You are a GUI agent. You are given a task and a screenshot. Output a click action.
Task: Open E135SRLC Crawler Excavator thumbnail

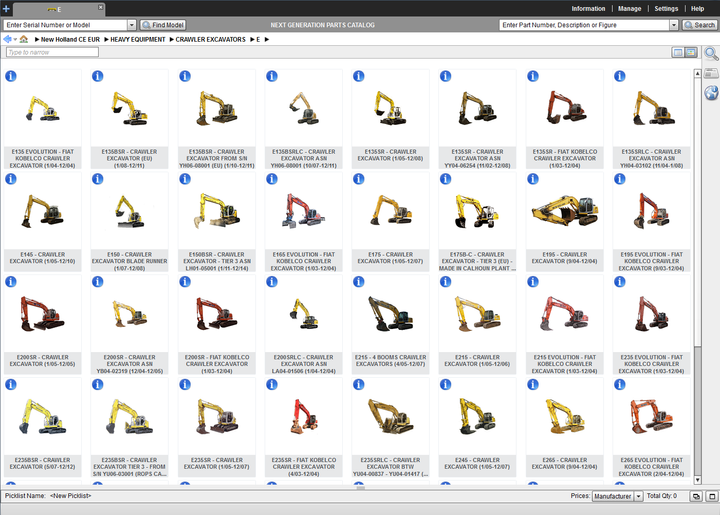click(x=652, y=108)
